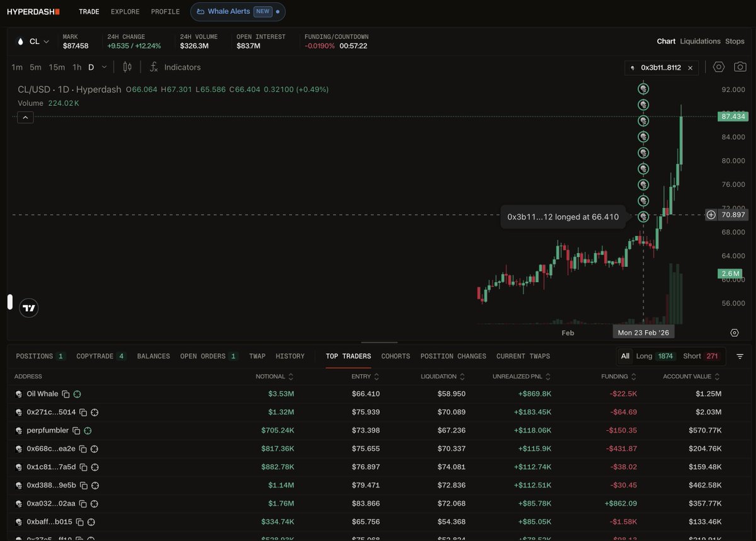Sort table by Entry column

[x=365, y=376]
